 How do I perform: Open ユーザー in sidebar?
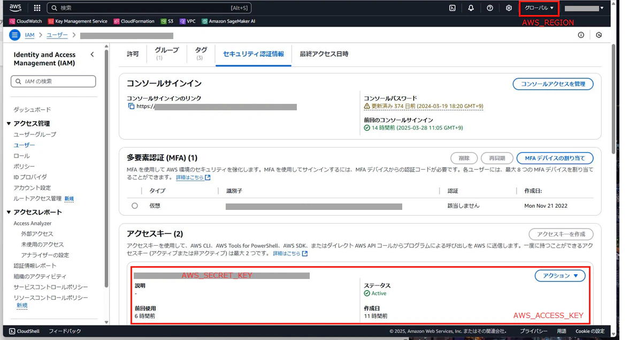(24, 145)
